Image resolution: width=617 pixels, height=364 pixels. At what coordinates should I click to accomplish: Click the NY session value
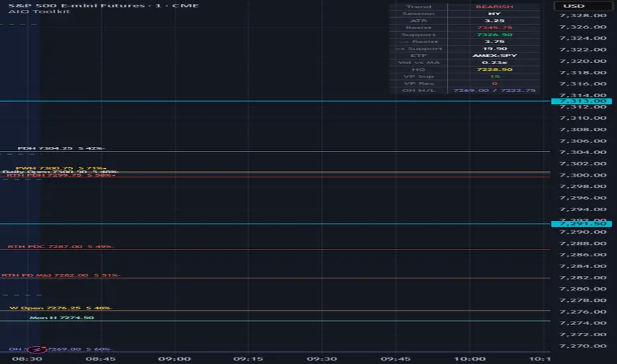(495, 14)
